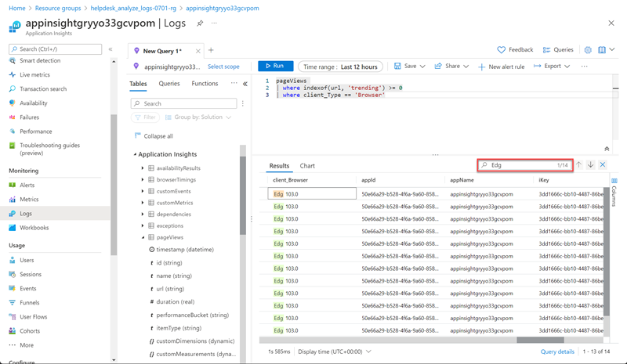This screenshot has width=627, height=364.
Task: Open the Columns panel
Action: [614, 193]
